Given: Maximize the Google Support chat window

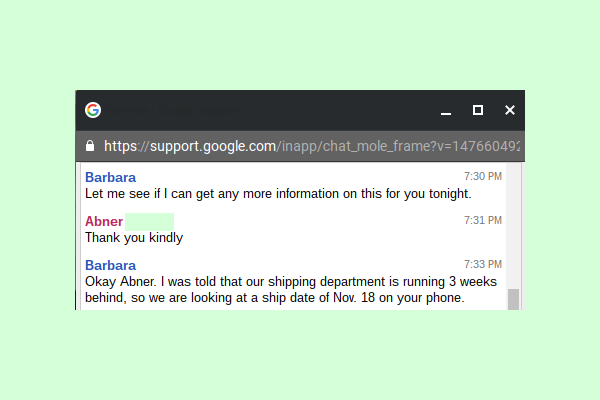Looking at the screenshot, I should pos(478,110).
